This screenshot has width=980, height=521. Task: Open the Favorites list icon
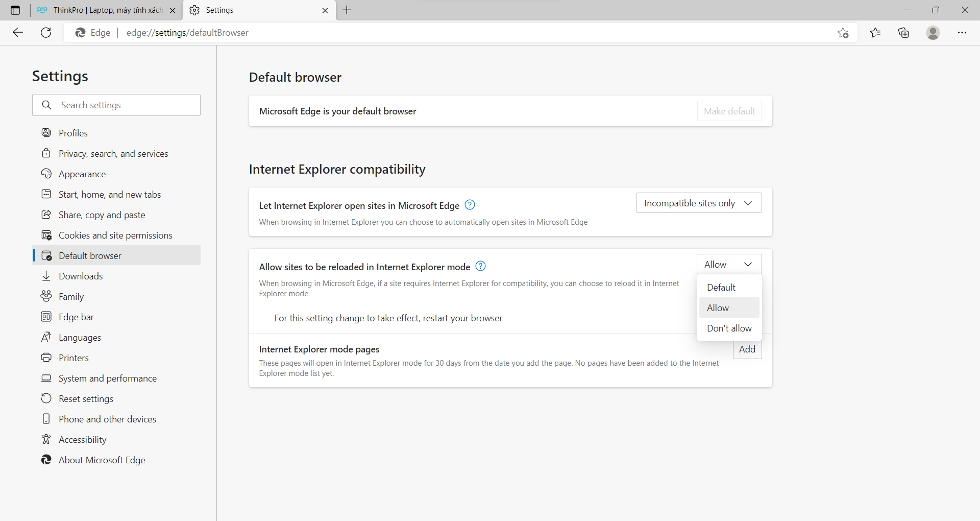point(875,33)
